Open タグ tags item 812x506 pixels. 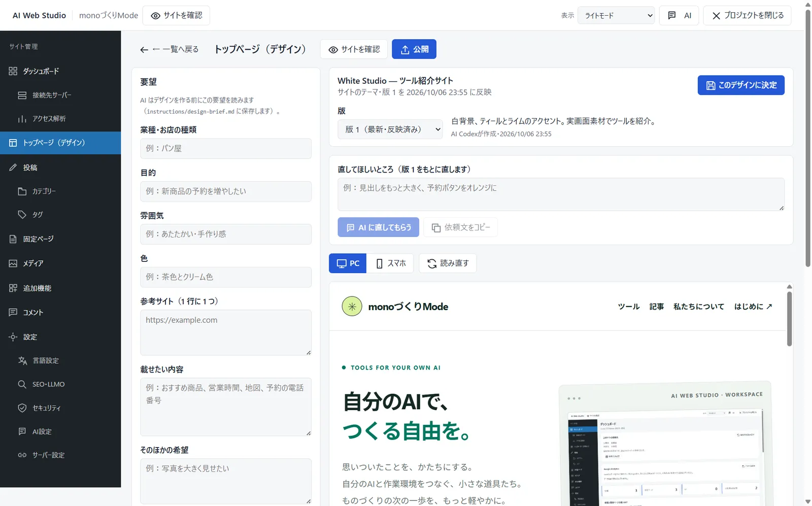[x=60, y=215]
